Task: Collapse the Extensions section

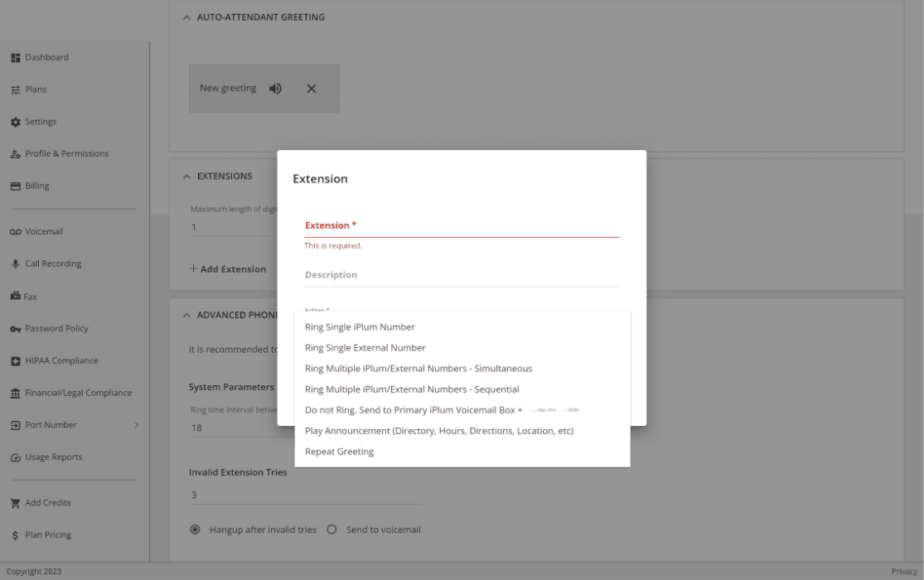Action: click(186, 176)
